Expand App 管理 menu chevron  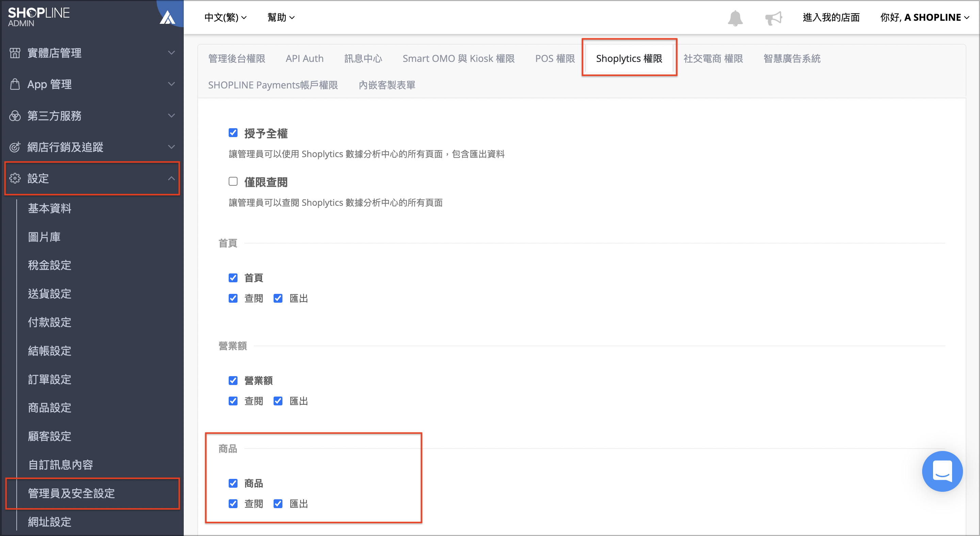[x=171, y=84]
